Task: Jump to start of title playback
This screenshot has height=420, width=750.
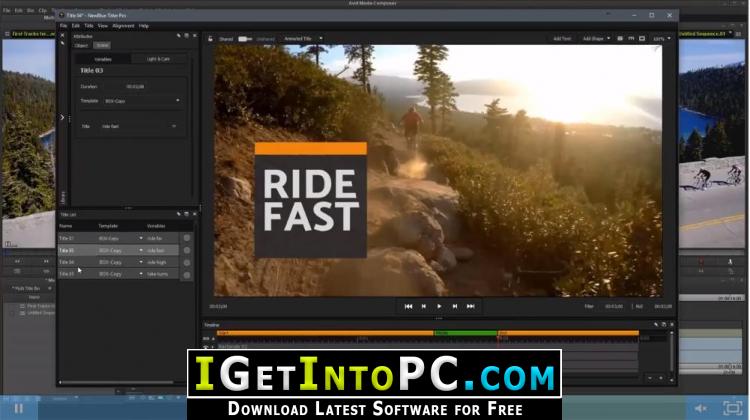Action: (x=408, y=306)
